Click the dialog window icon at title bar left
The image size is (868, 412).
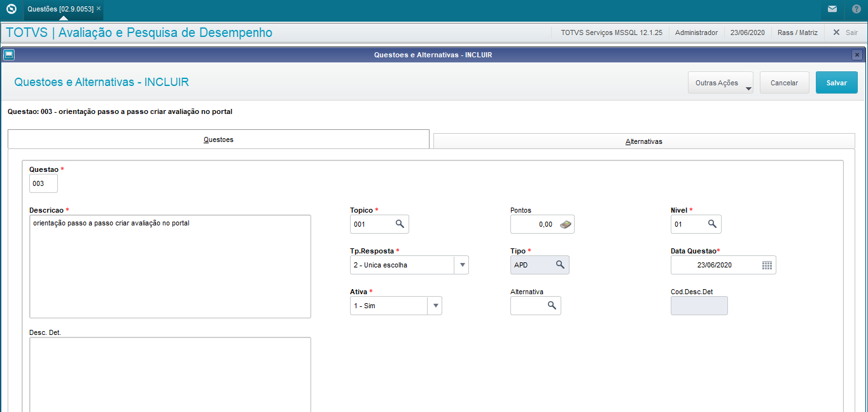tap(9, 55)
